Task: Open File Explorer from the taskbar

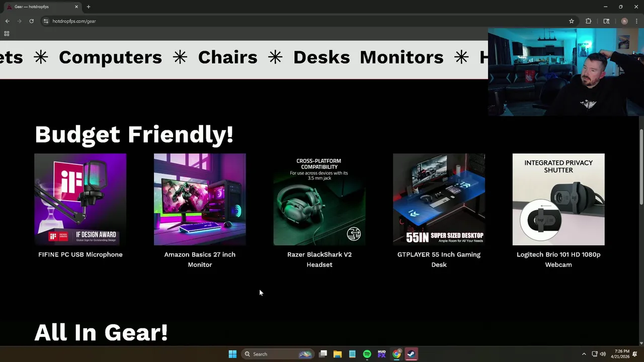Action: click(338, 354)
